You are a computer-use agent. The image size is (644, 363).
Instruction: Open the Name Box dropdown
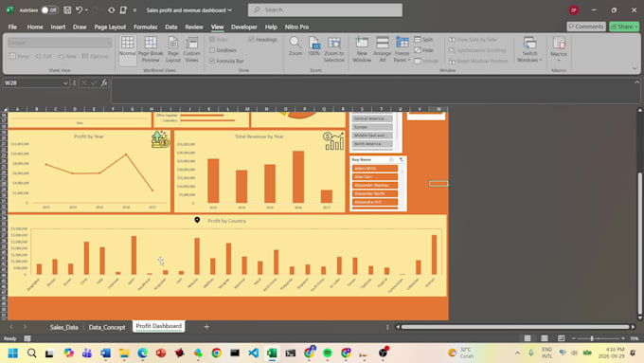click(65, 83)
